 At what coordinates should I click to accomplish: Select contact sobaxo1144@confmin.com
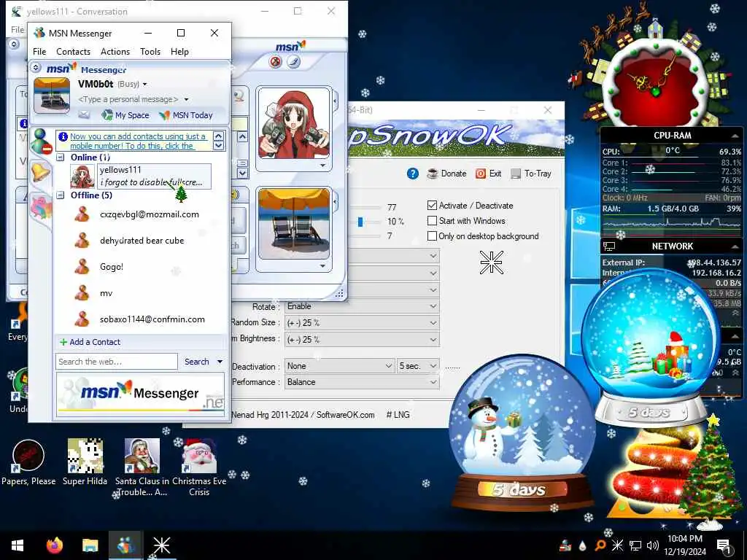click(x=152, y=319)
